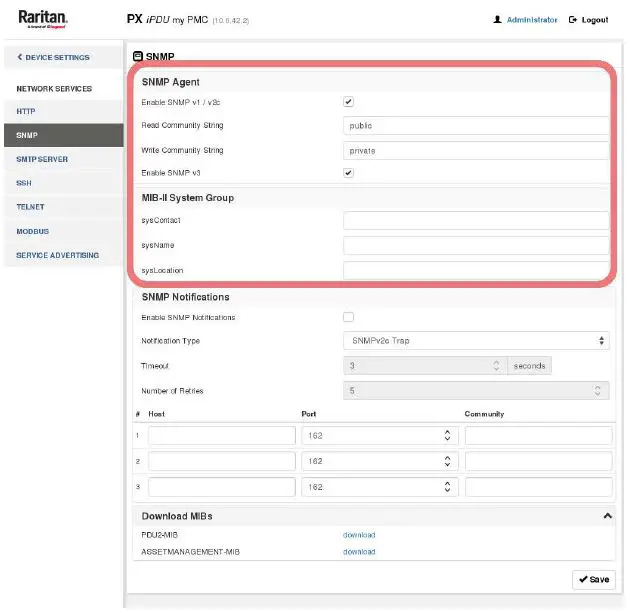630x613 pixels.
Task: Click the Community field in row 2
Action: (538, 461)
